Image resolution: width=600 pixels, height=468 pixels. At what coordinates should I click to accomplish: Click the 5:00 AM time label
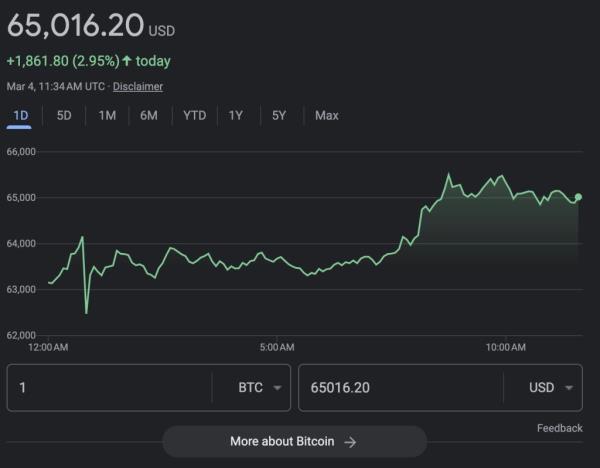277,347
